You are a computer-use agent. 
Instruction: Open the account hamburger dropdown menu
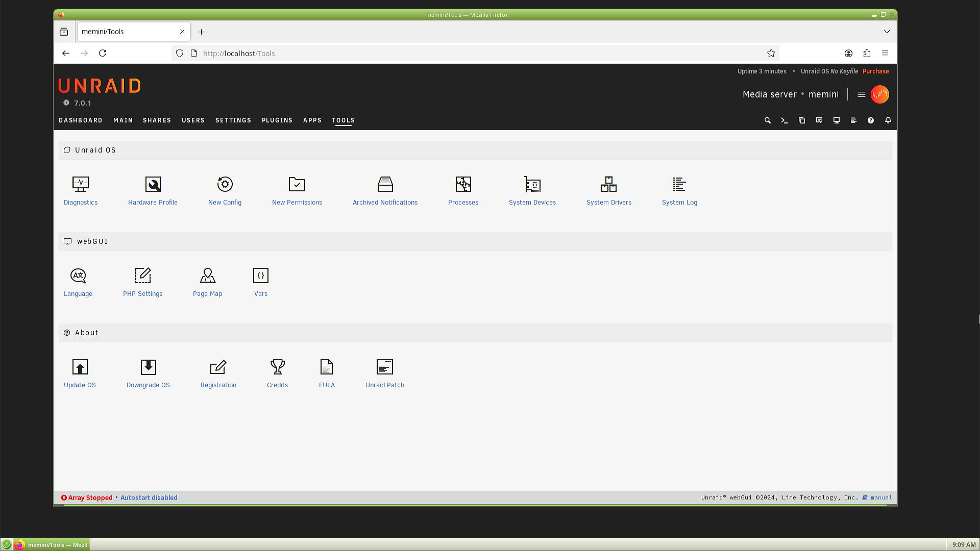862,94
